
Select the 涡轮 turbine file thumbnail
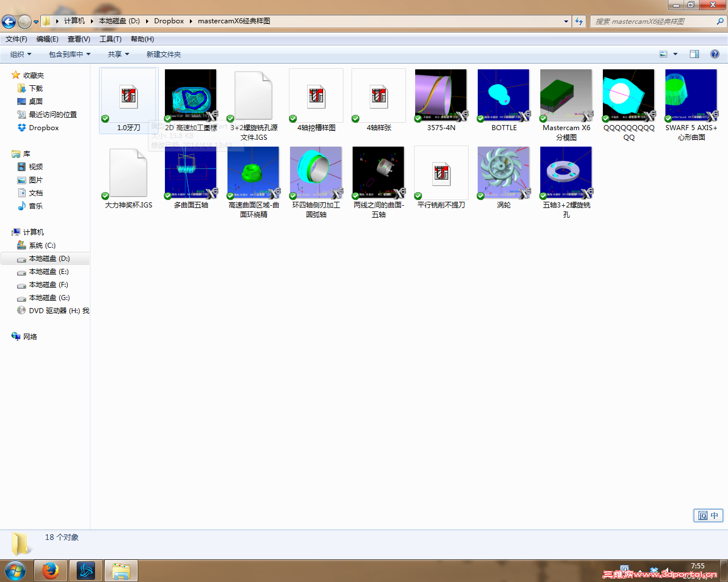tap(504, 173)
